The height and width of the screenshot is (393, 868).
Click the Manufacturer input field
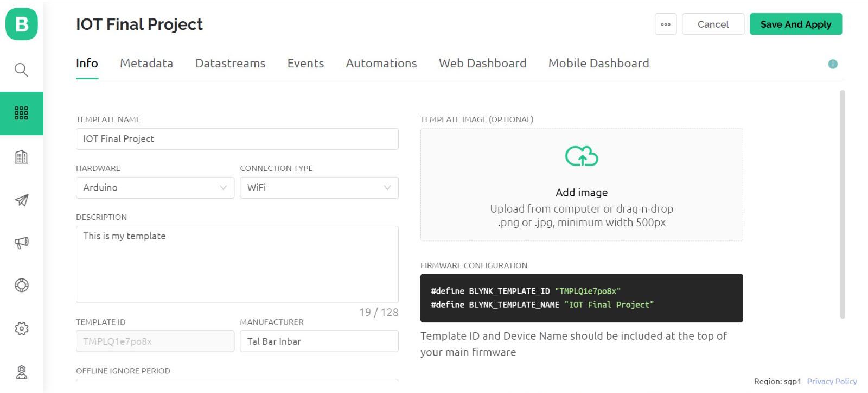point(319,341)
